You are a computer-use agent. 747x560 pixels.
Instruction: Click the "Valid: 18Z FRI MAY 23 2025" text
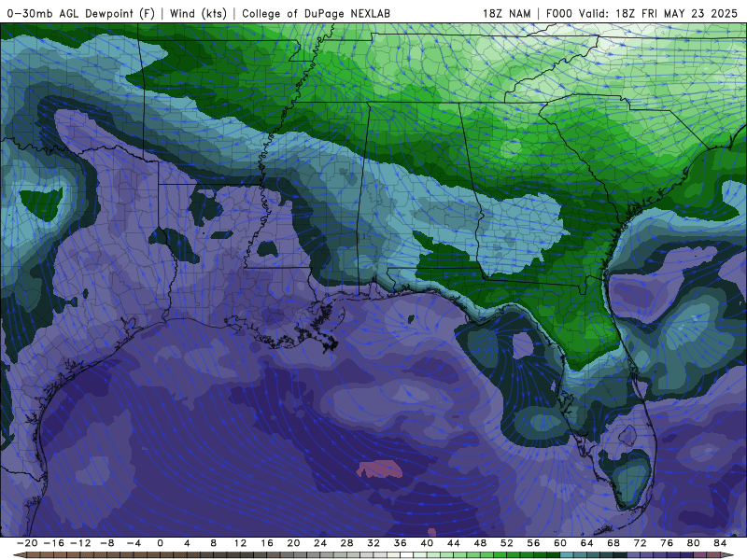658,13
